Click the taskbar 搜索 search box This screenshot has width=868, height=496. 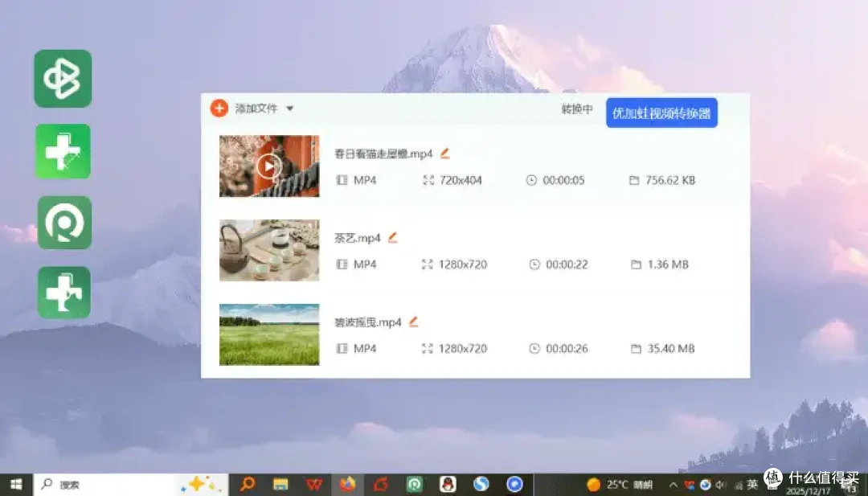pyautogui.click(x=131, y=485)
